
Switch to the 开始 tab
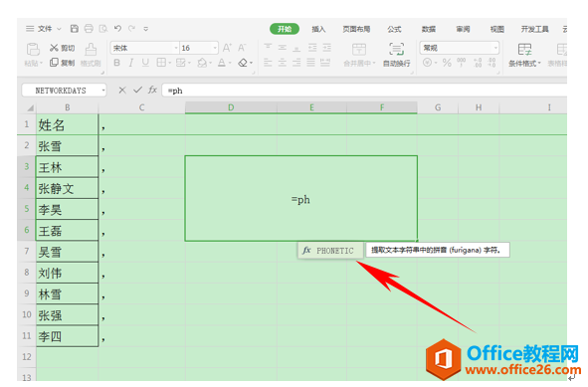point(285,29)
